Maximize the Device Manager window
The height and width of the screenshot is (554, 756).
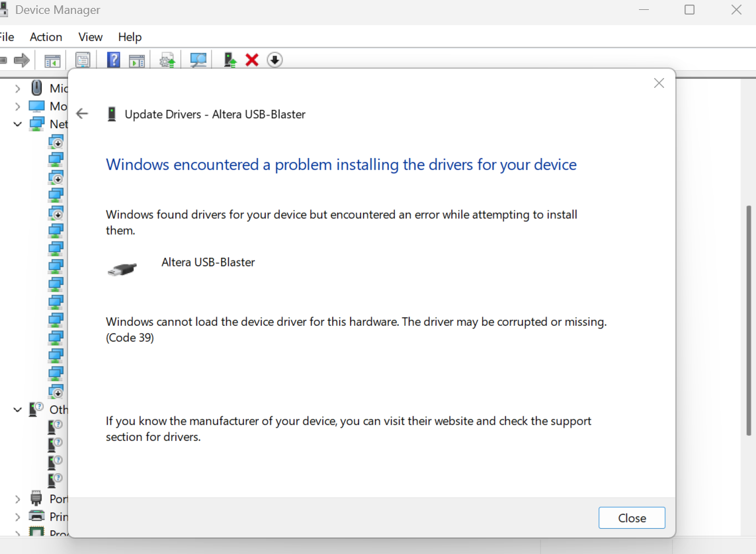[689, 10]
